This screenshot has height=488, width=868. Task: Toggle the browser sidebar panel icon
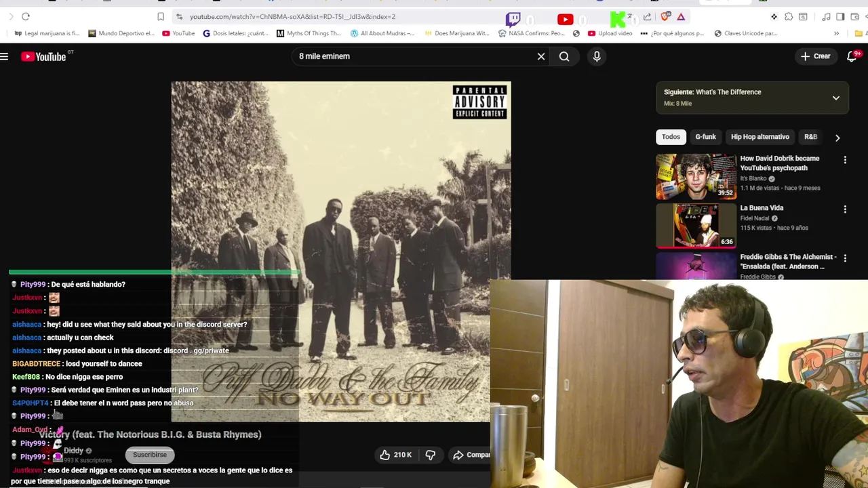tap(840, 16)
